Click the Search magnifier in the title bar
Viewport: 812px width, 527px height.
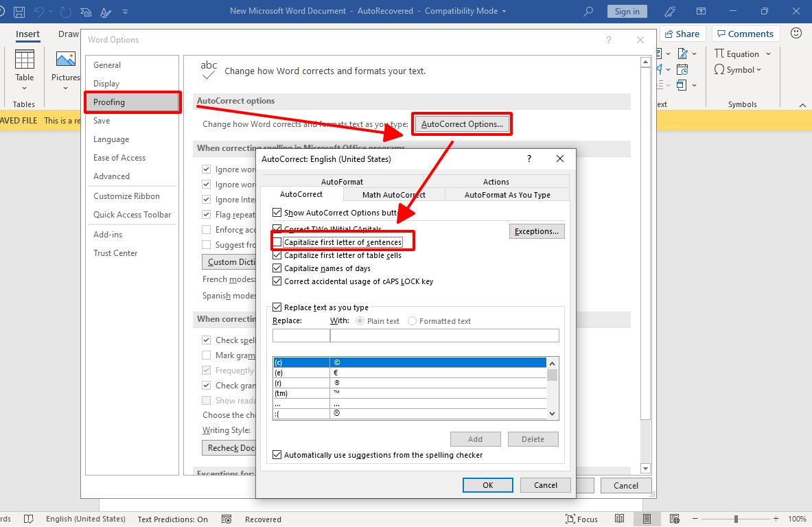click(x=588, y=12)
